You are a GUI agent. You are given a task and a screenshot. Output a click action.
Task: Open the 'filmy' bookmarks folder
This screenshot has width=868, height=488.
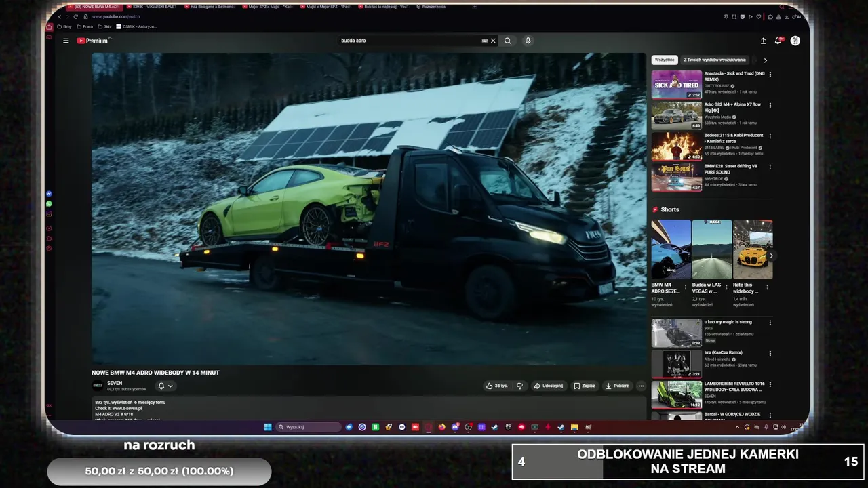(x=64, y=26)
